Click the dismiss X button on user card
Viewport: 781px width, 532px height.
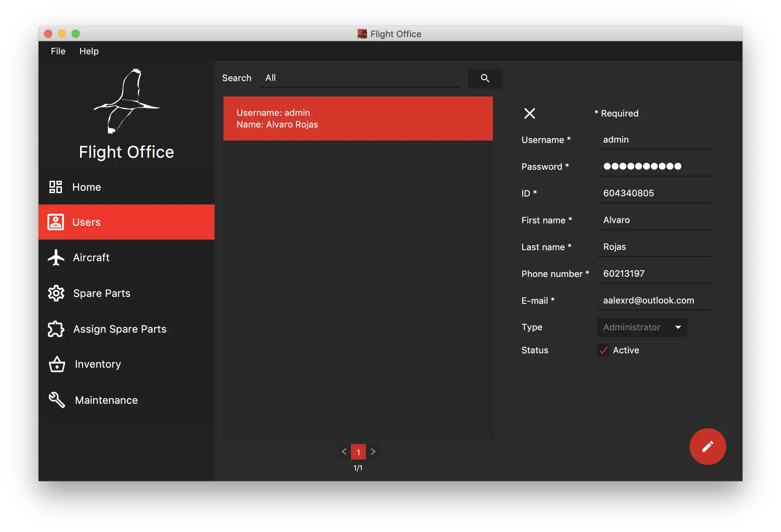tap(528, 113)
